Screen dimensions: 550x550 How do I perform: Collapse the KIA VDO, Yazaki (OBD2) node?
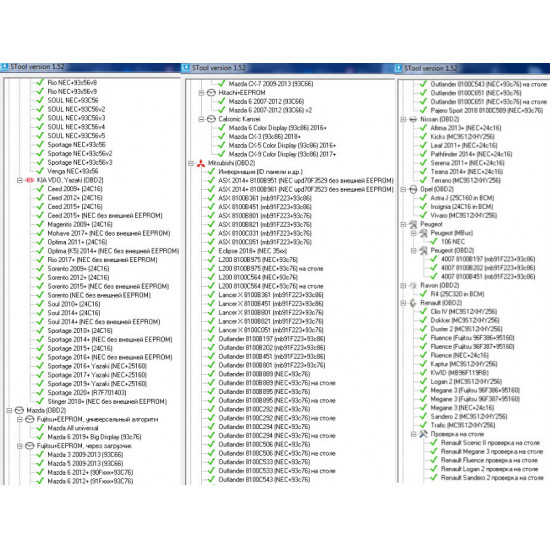pyautogui.click(x=20, y=180)
